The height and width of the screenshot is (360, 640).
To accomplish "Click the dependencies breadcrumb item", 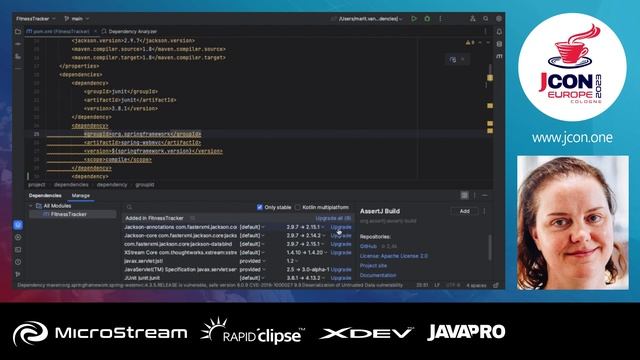I will pyautogui.click(x=71, y=185).
